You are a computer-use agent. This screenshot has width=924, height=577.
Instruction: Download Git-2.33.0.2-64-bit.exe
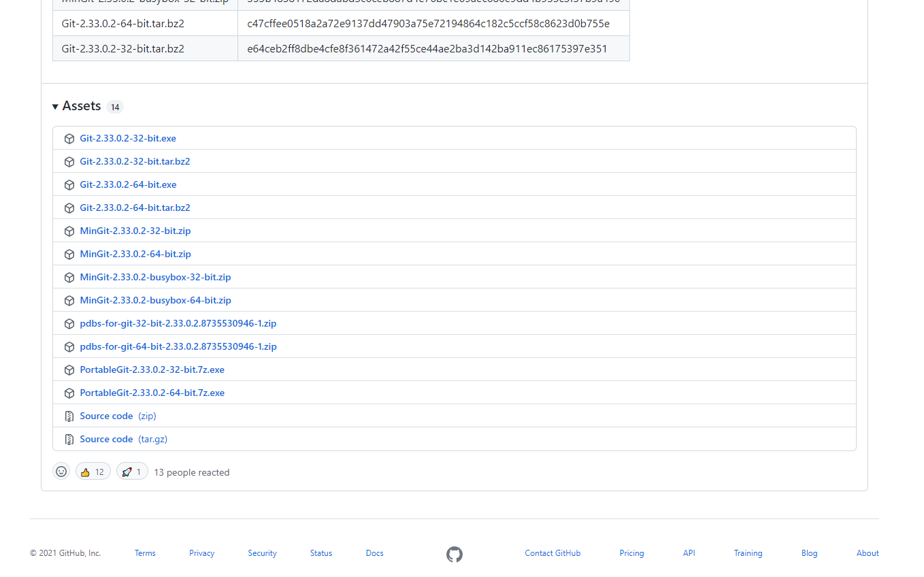pos(128,184)
